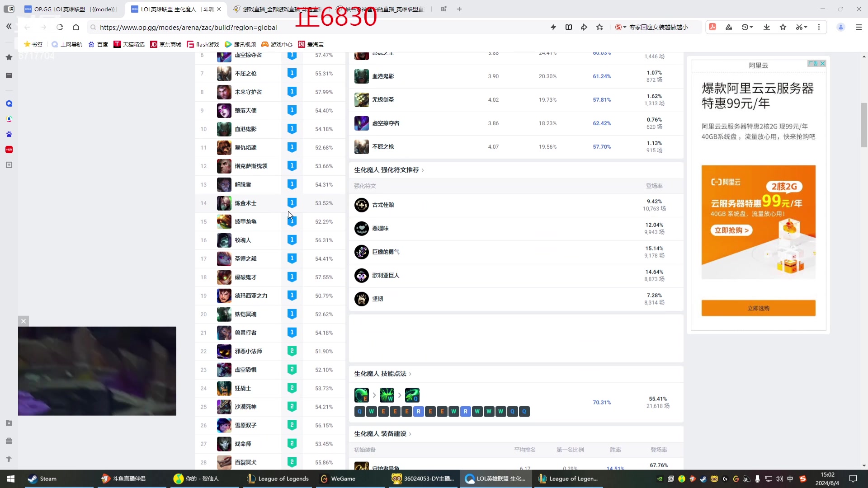This screenshot has width=868, height=488.
Task: Click the downloads arrow icon
Action: 767,27
